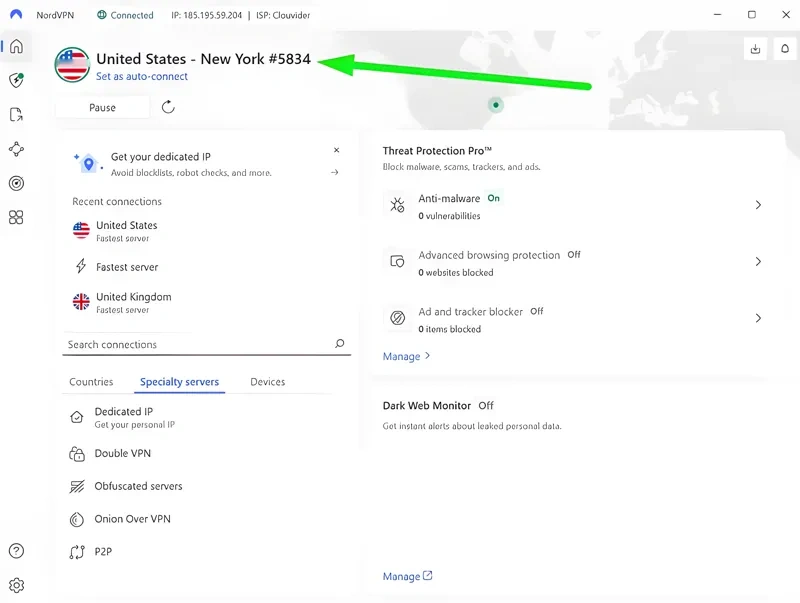
Task: Open the apps grid icon in sidebar
Action: coord(15,217)
